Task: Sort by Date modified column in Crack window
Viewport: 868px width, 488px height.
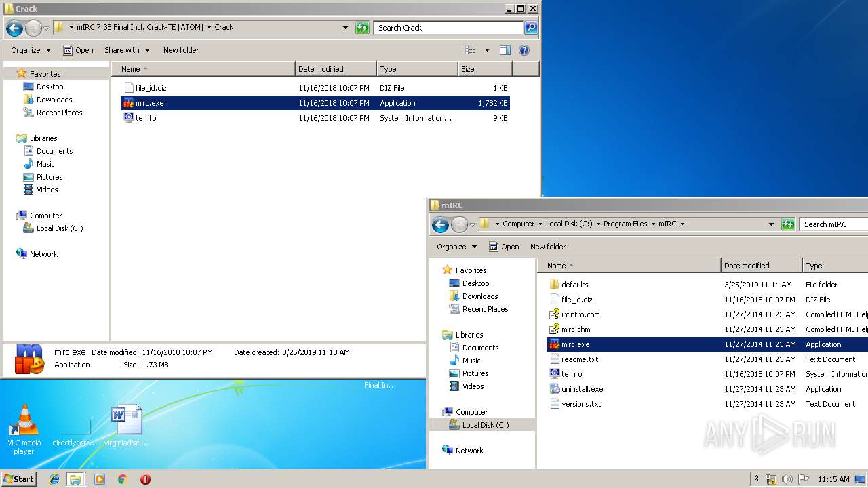Action: coord(336,69)
